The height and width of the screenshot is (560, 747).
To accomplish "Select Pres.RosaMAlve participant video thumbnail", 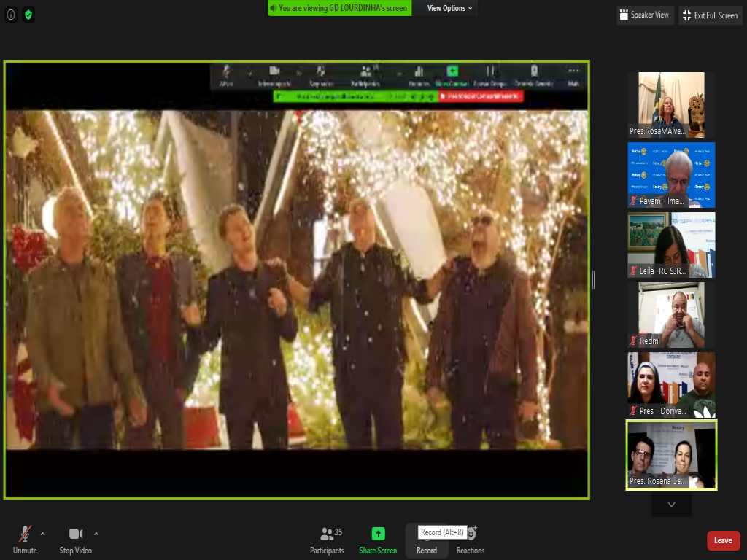I will 671,104.
